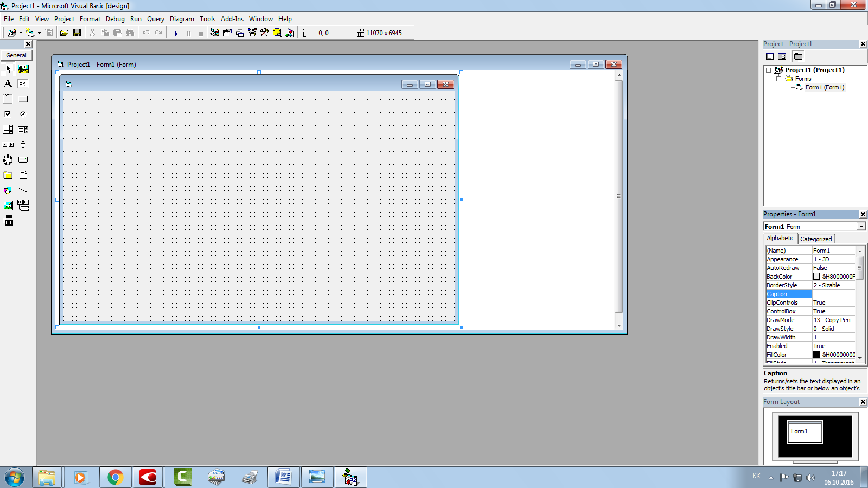868x488 pixels.
Task: Open the File menu
Action: tap(9, 19)
